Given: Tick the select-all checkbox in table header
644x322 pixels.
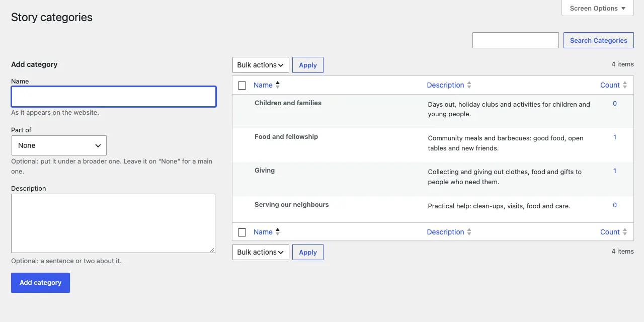Looking at the screenshot, I should (242, 86).
